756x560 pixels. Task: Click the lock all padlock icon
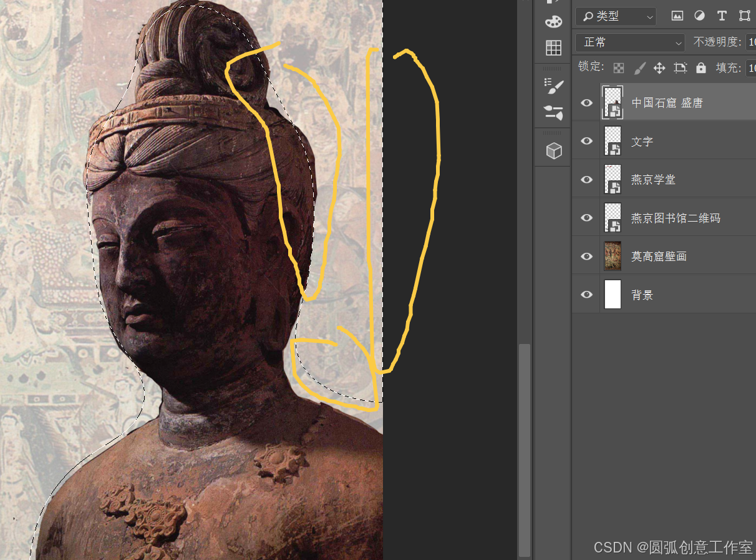tap(701, 67)
